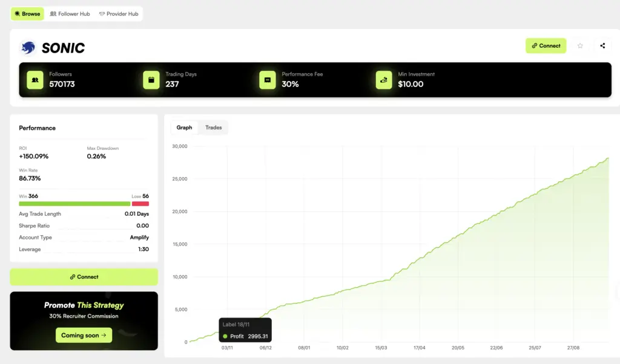Click the Account Type value Amplify

coord(139,237)
